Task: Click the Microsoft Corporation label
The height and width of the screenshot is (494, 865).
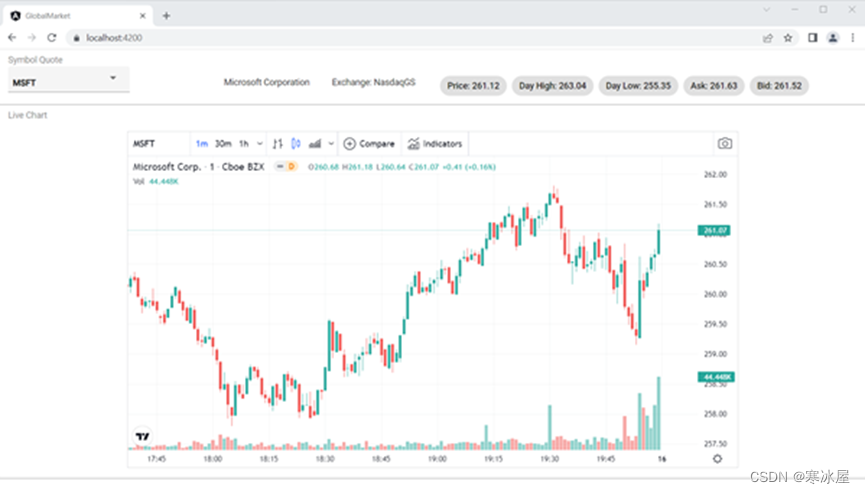Action: pyautogui.click(x=266, y=82)
